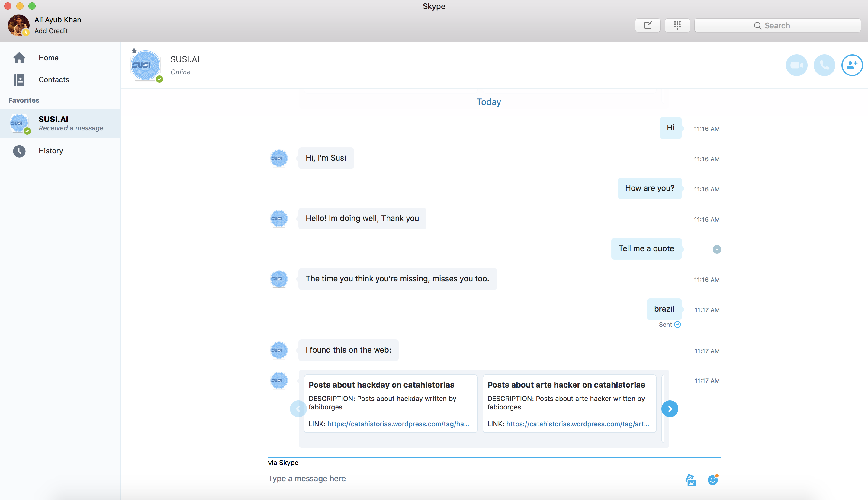Start a voice call with SUSI.AI
This screenshot has width=868, height=500.
click(x=824, y=65)
